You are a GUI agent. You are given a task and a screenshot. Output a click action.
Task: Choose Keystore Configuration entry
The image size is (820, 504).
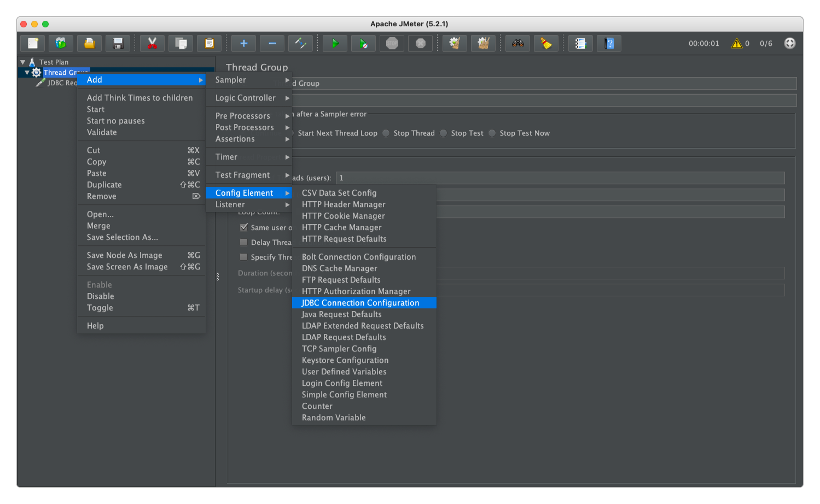364,360
